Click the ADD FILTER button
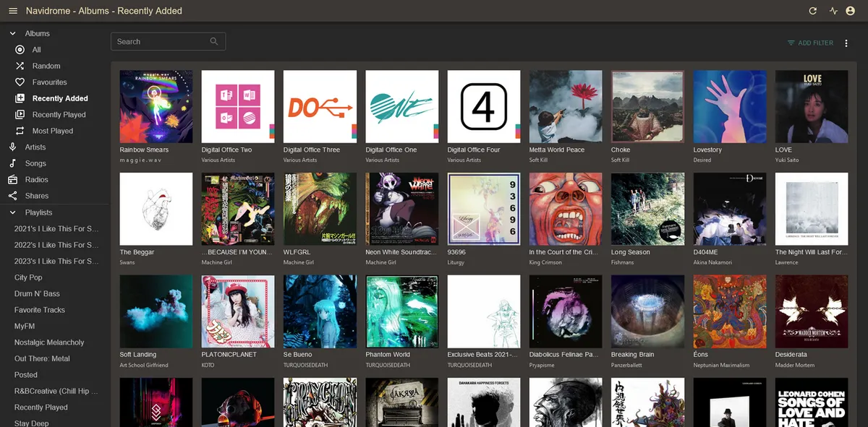 (810, 43)
